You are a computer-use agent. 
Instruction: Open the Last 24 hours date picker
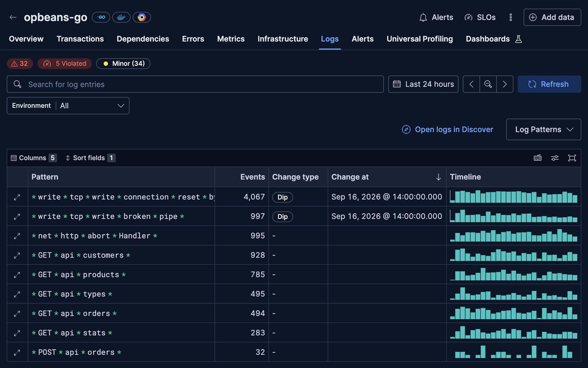click(423, 84)
